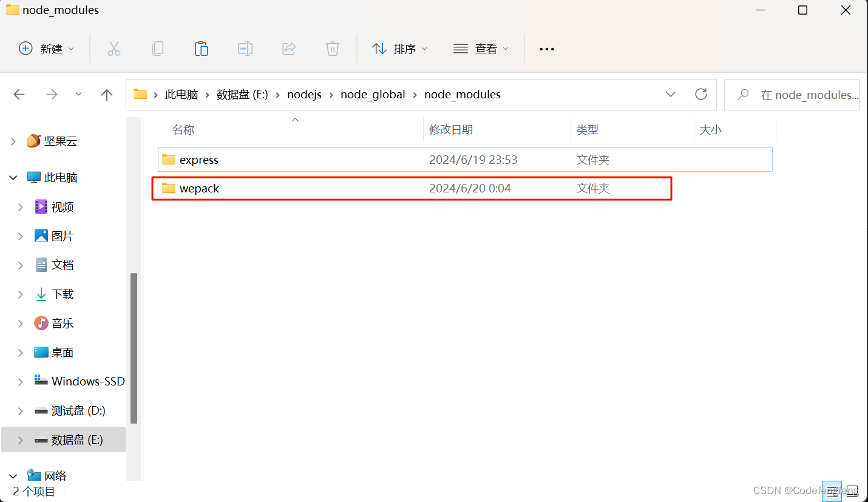The width and height of the screenshot is (868, 502).
Task: Select 坚果云 in the sidebar
Action: [x=61, y=141]
